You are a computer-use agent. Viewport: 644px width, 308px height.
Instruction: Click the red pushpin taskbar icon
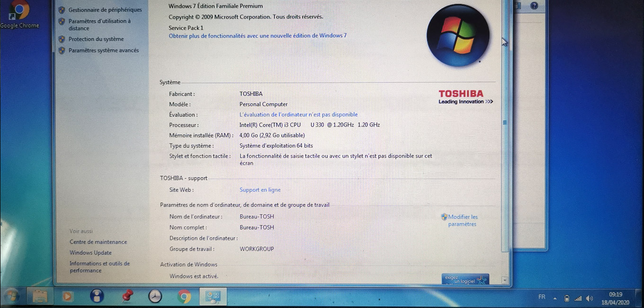[x=127, y=296]
